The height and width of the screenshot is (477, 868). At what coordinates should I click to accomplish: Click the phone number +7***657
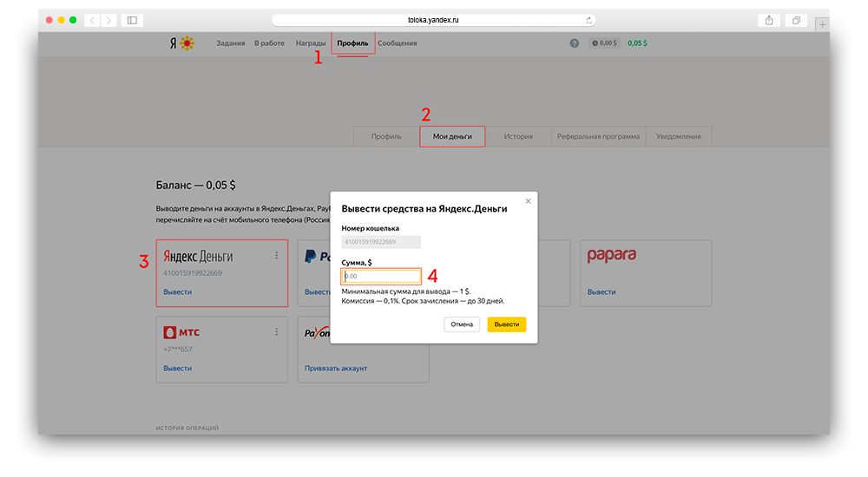(178, 350)
